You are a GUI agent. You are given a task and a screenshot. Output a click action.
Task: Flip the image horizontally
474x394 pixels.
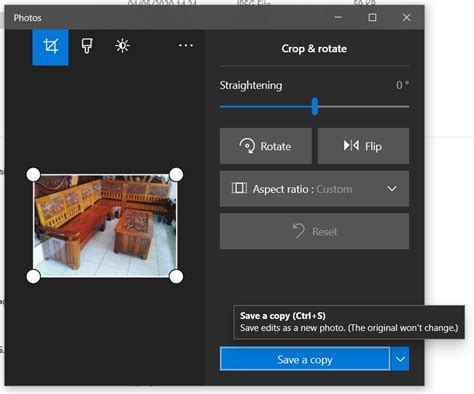point(363,146)
